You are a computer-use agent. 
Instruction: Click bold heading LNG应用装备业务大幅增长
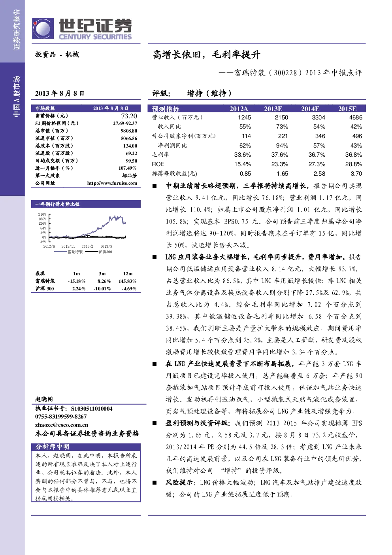pyautogui.click(x=207, y=257)
